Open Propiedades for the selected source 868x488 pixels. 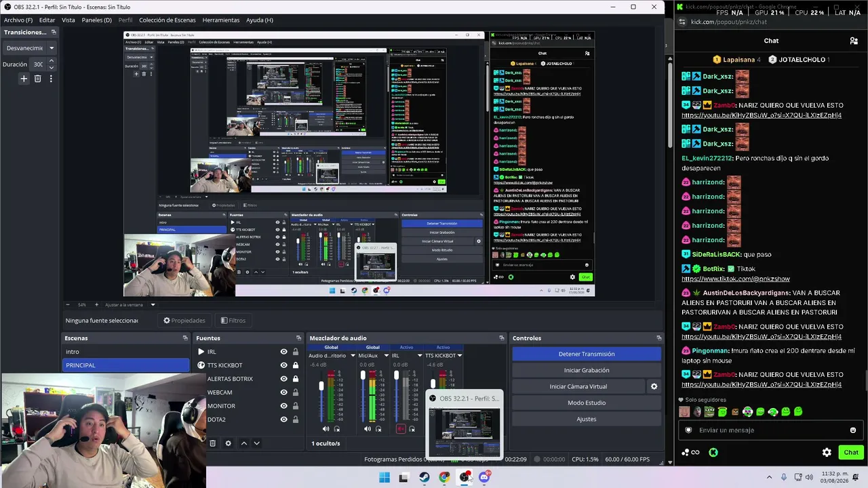184,321
